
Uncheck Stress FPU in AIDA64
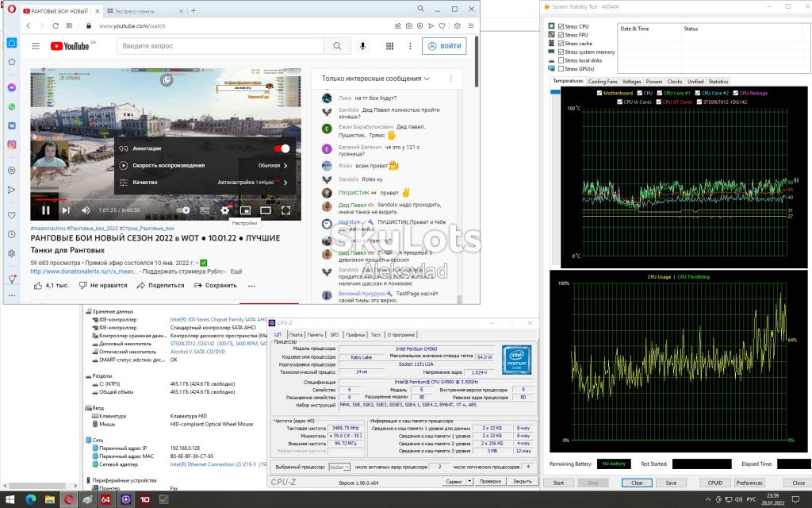(561, 35)
